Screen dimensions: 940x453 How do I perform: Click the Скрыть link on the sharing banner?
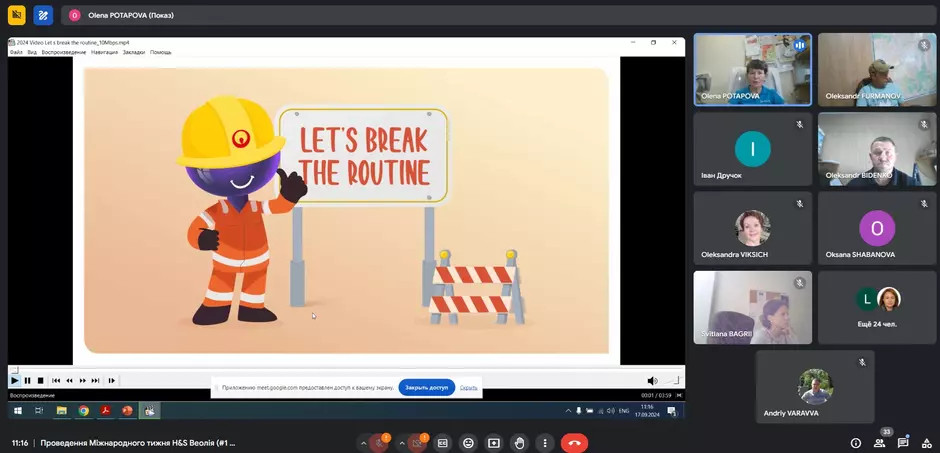(x=469, y=388)
